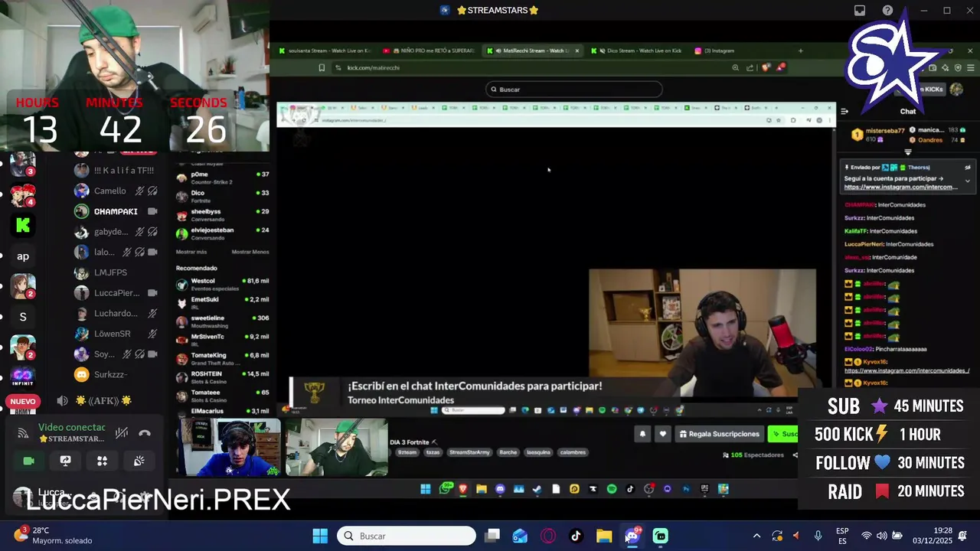The height and width of the screenshot is (551, 980).
Task: Toggle screen share button in voice panel
Action: (x=65, y=461)
